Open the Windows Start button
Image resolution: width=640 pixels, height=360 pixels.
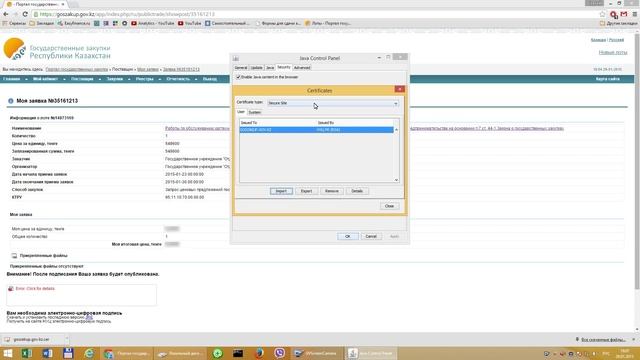click(x=8, y=353)
